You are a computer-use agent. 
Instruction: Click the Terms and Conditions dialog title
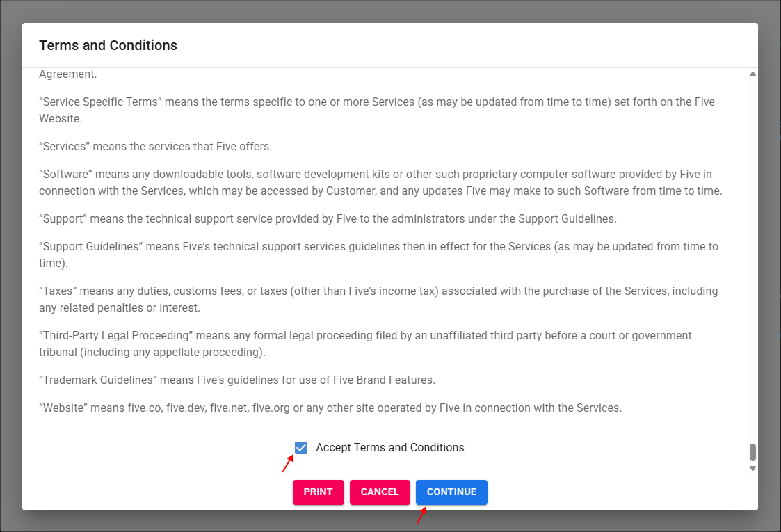click(x=108, y=45)
